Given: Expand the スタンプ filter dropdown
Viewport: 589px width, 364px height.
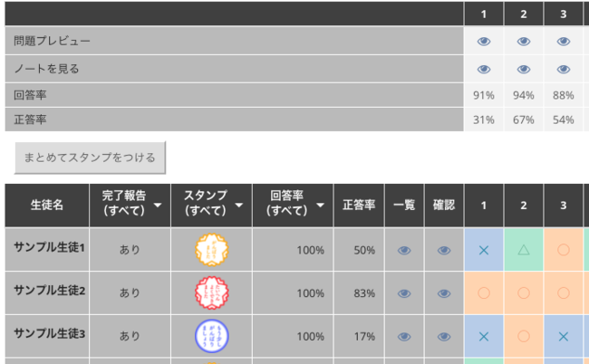Looking at the screenshot, I should pyautogui.click(x=240, y=206).
